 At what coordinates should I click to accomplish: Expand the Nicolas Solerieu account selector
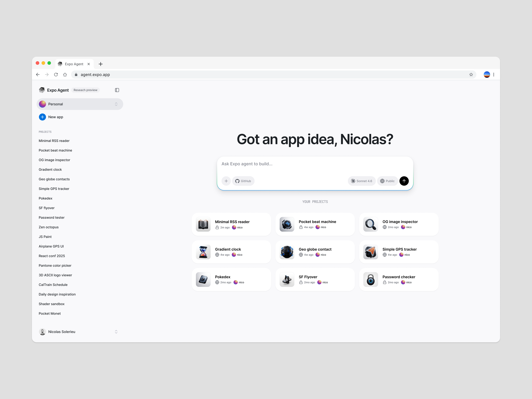tap(116, 332)
